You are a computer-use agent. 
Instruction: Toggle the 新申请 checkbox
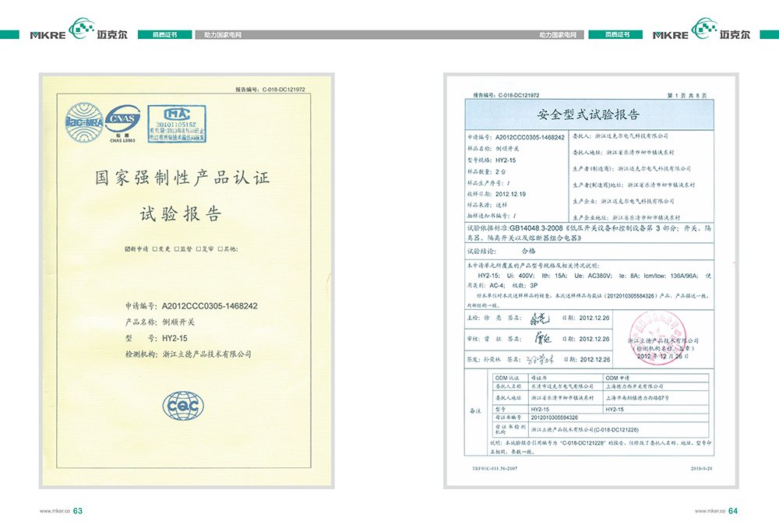tap(128, 248)
